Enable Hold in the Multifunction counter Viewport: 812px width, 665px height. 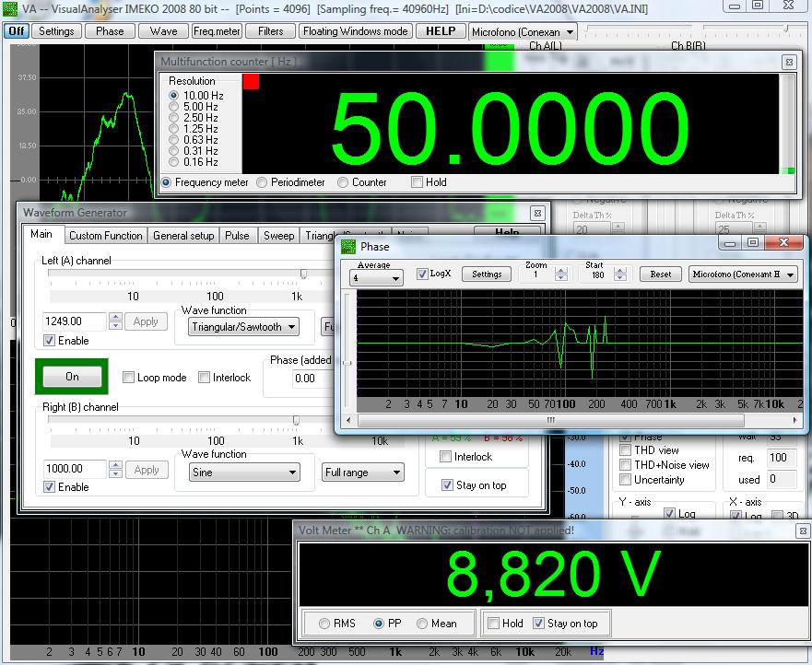tap(416, 182)
